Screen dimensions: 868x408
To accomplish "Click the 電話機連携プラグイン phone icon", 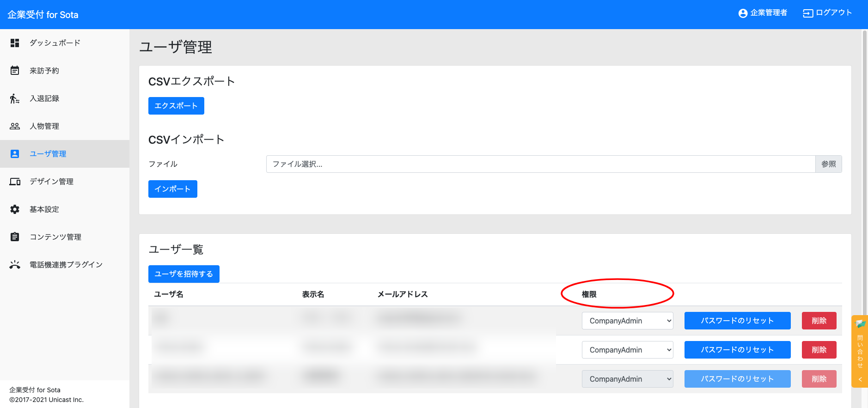I will (15, 265).
